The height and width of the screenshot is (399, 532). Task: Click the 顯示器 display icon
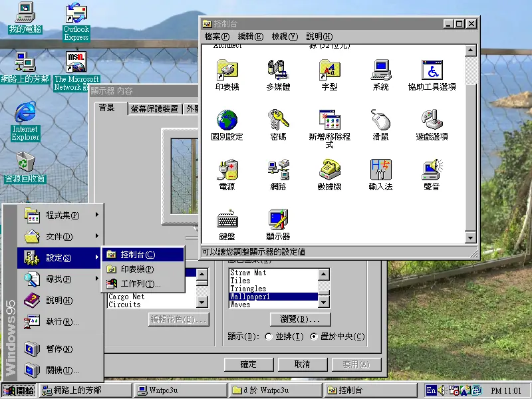tap(278, 225)
